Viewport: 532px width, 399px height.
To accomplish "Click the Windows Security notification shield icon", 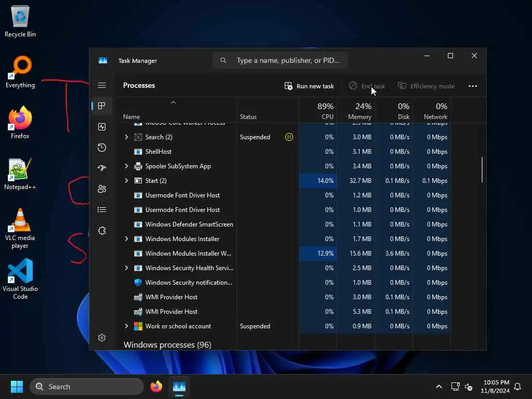I will (x=138, y=283).
